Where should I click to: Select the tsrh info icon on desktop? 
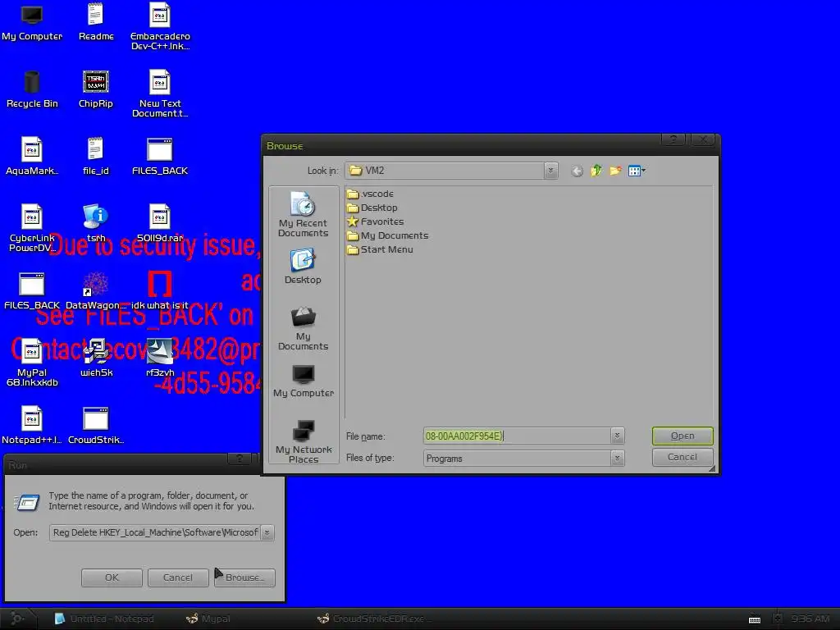pyautogui.click(x=96, y=224)
